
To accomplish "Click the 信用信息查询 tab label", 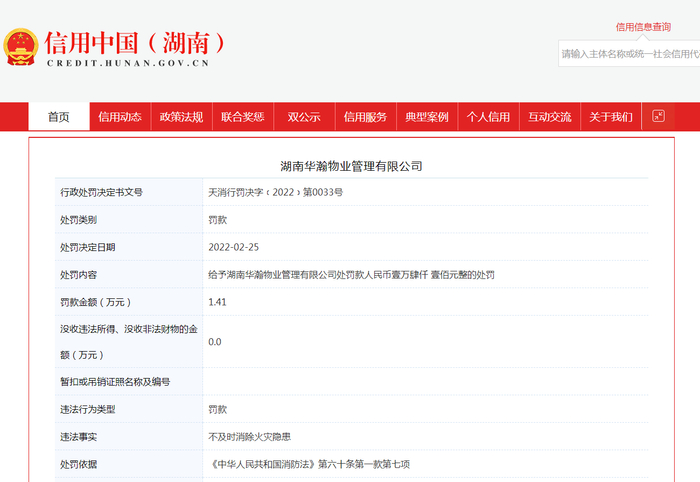I will point(643,27).
